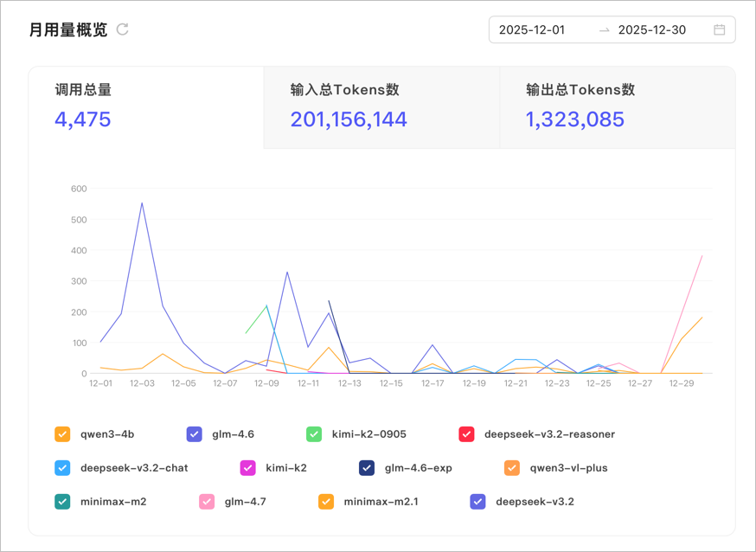Toggle the minimax-m2.1 legend checkbox
Screen dimensions: 756x552
(x=326, y=502)
